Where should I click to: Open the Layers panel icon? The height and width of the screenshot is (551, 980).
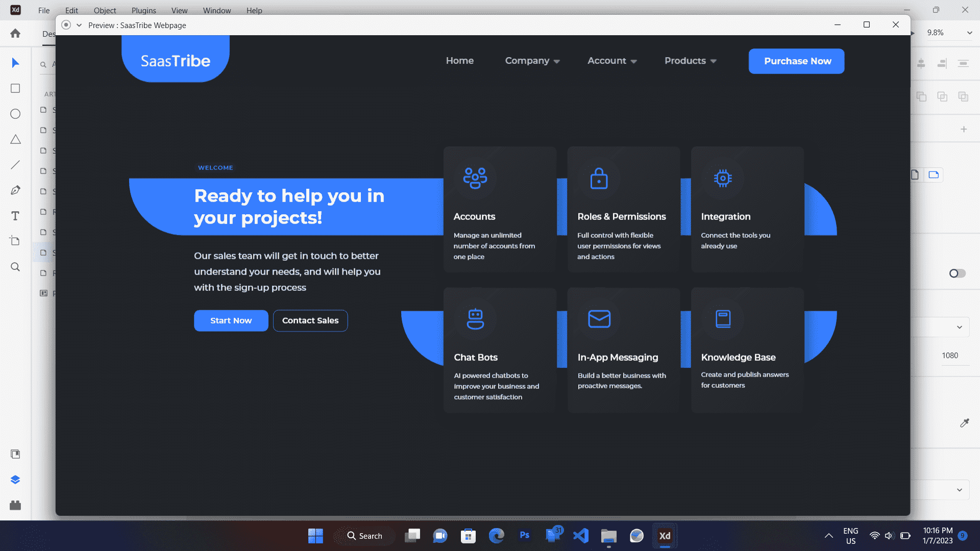tap(15, 480)
